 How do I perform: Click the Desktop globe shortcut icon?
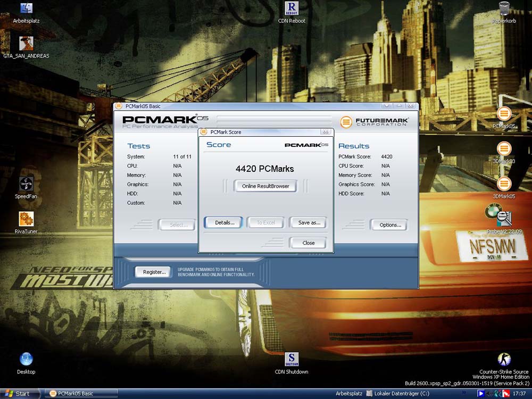coord(26,363)
